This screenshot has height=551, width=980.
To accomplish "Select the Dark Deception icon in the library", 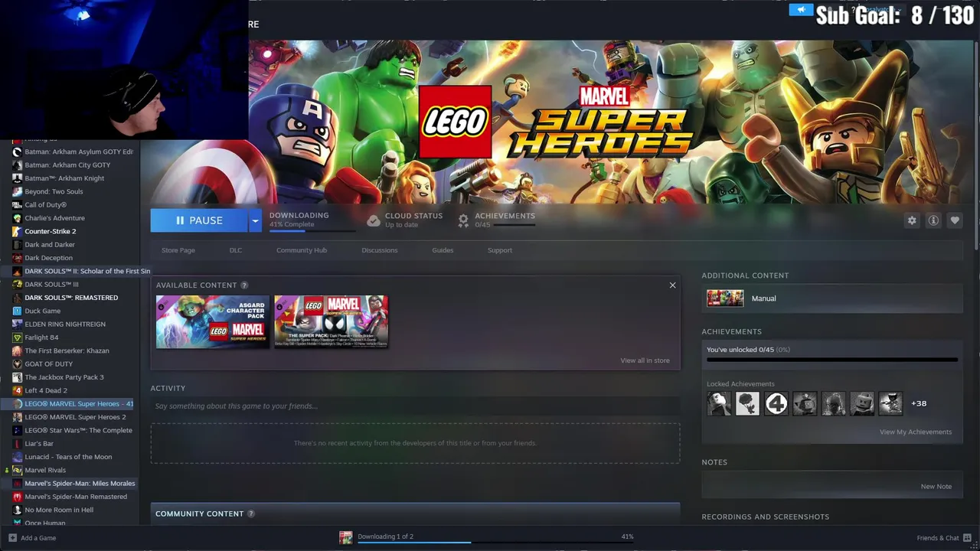I will [x=17, y=258].
